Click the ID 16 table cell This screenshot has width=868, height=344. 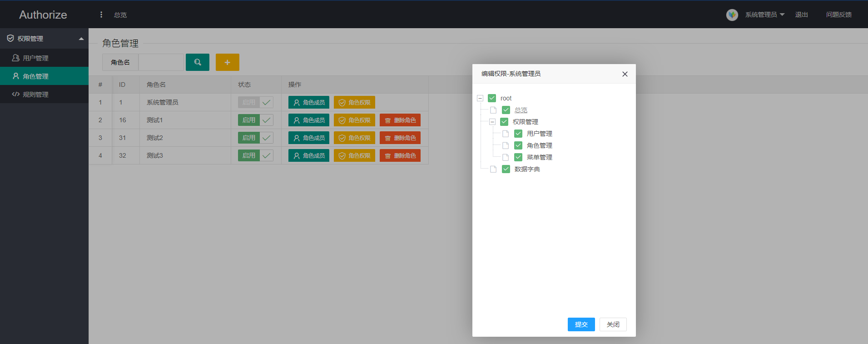point(126,120)
